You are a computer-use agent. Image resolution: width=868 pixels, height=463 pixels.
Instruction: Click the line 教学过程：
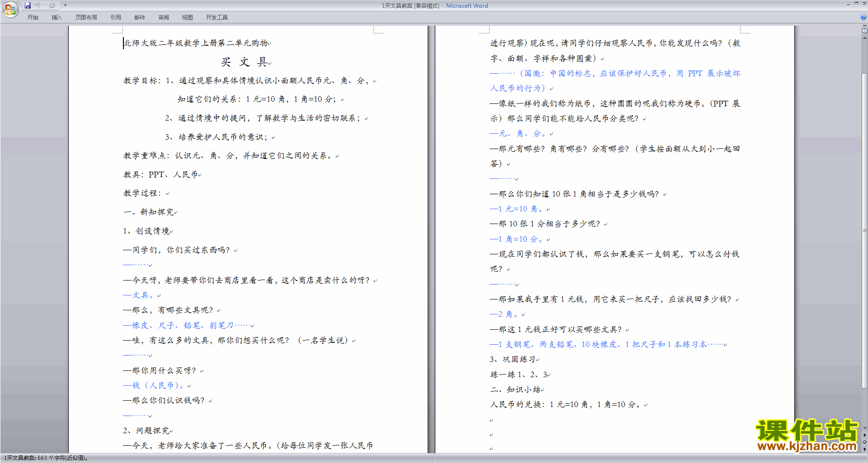pos(142,193)
